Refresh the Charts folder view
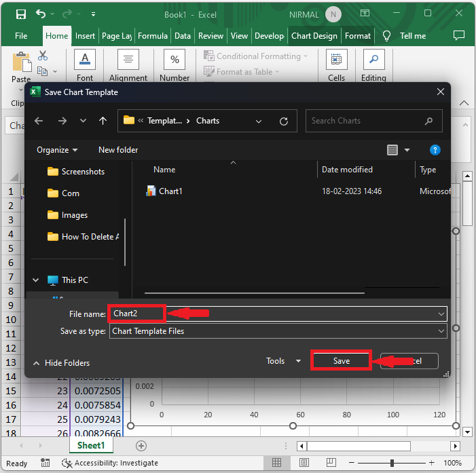The height and width of the screenshot is (473, 476). [284, 121]
